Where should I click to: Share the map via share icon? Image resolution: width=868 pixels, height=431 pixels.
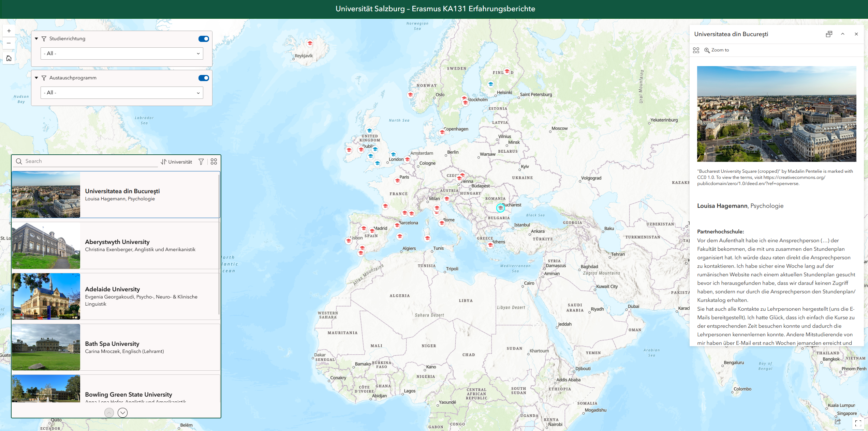838,421
